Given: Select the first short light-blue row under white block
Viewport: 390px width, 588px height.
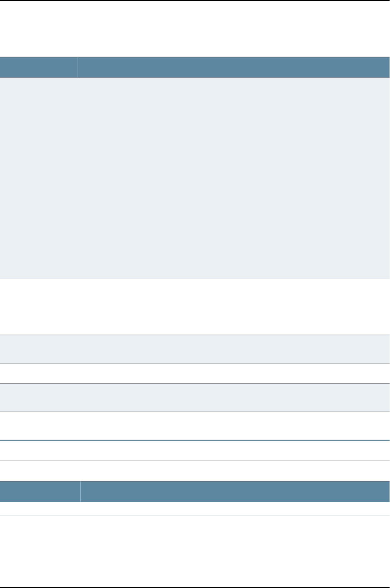Looking at the screenshot, I should (x=195, y=349).
